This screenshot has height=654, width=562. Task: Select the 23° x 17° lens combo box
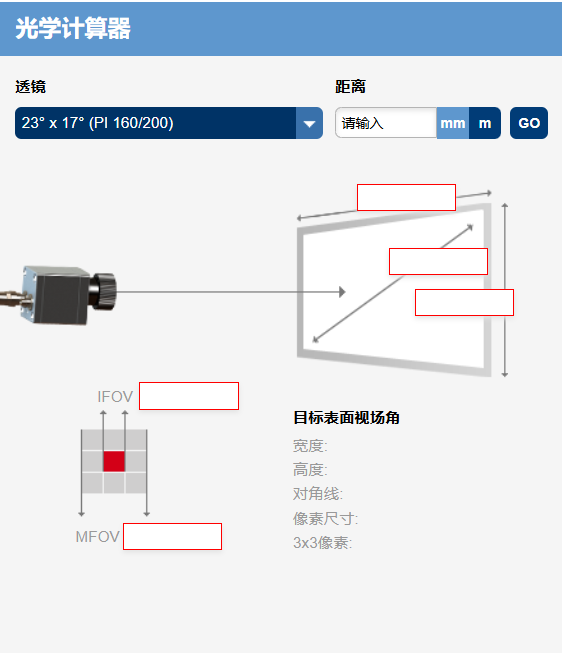coord(169,123)
